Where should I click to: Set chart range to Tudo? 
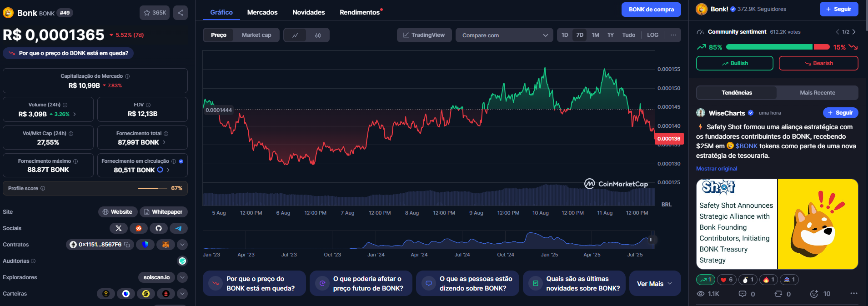point(629,35)
